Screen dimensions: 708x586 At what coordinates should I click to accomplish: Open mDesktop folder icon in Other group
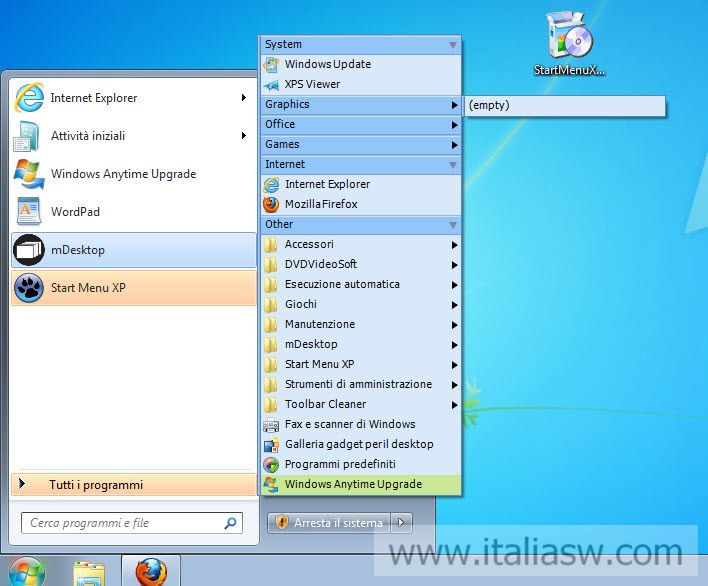(x=271, y=344)
